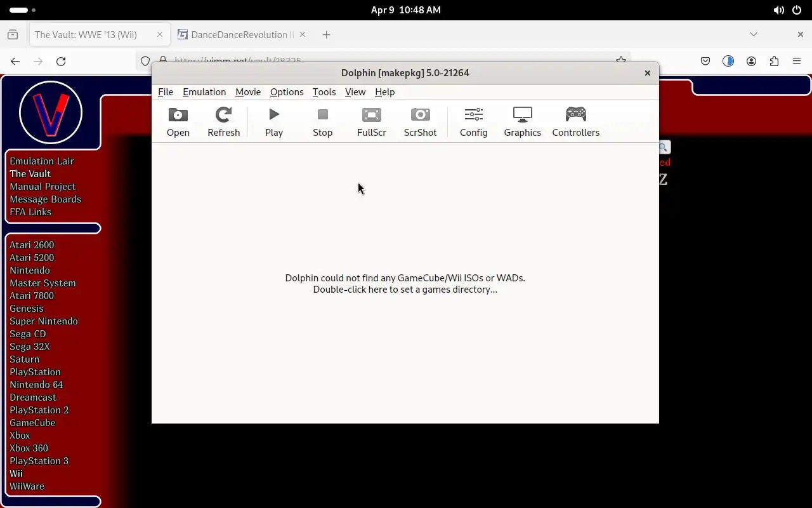Open the browser extensions icon

click(774, 62)
